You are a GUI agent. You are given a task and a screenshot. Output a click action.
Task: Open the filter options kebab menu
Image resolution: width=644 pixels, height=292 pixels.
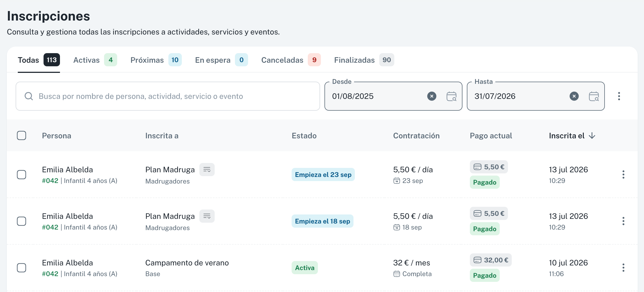(619, 96)
